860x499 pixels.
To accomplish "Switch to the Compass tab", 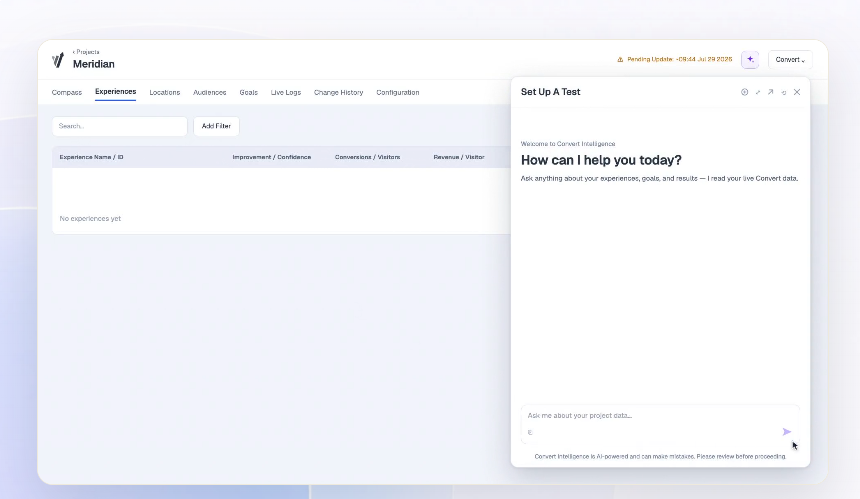I will coord(67,93).
